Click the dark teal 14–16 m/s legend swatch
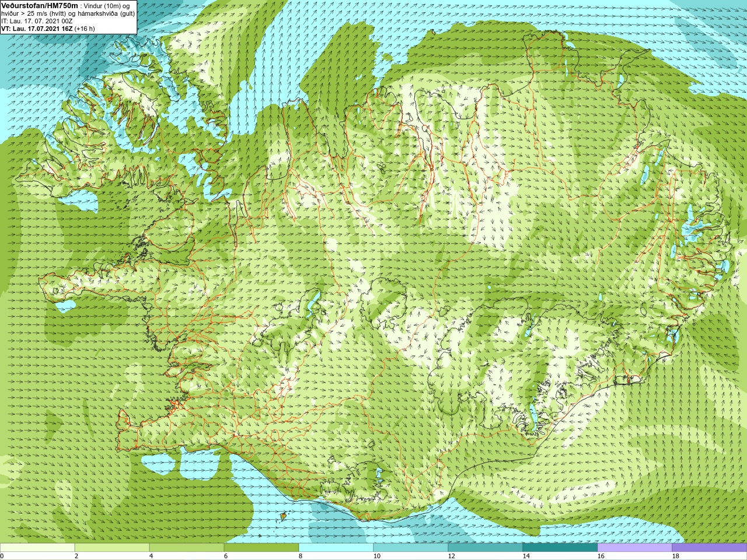The width and height of the screenshot is (747, 560). (560, 548)
